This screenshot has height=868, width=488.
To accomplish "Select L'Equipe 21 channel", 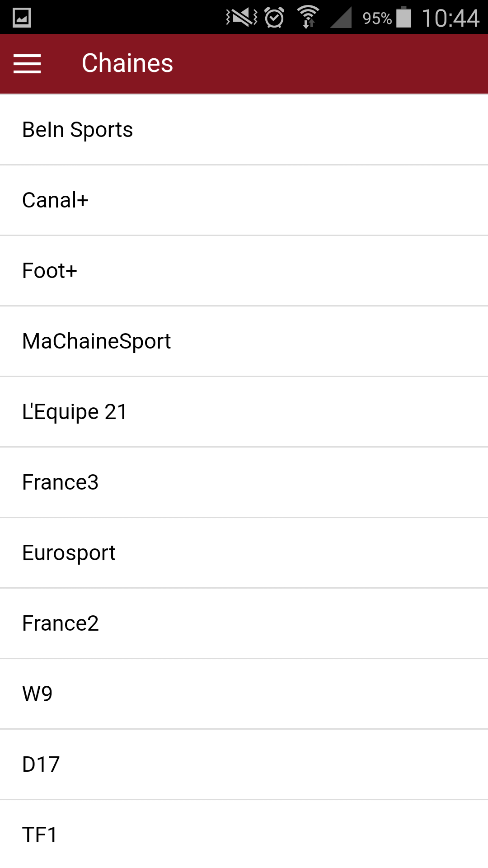I will click(x=244, y=412).
